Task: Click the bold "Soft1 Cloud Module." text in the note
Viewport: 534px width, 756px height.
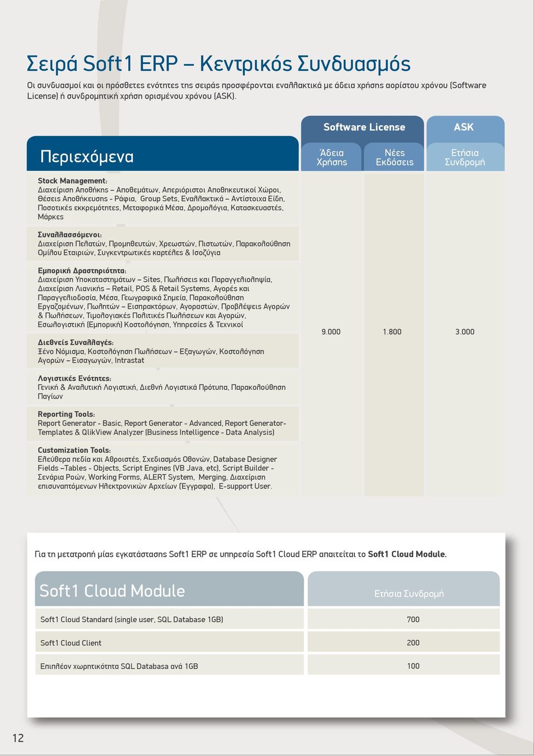Action: [407, 554]
